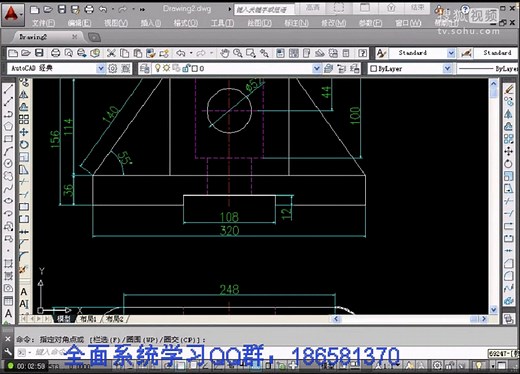Switch to the 布局1 layout tab

(x=88, y=319)
